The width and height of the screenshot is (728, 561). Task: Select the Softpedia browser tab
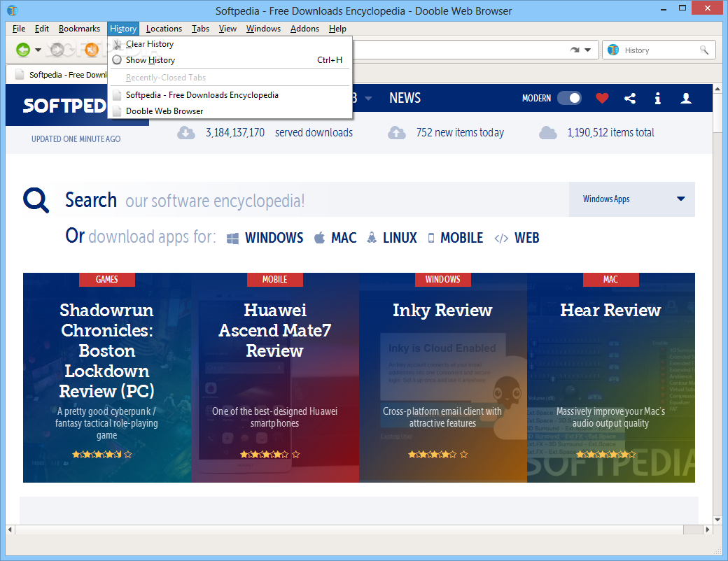pos(57,75)
